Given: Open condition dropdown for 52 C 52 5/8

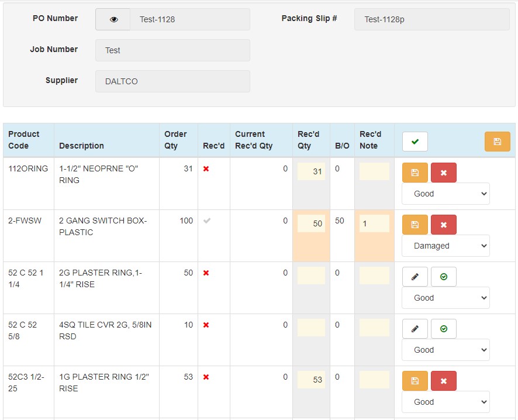Looking at the screenshot, I should [446, 350].
